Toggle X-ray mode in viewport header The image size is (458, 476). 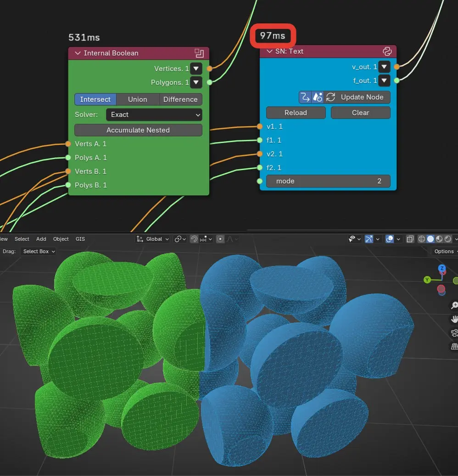(410, 239)
